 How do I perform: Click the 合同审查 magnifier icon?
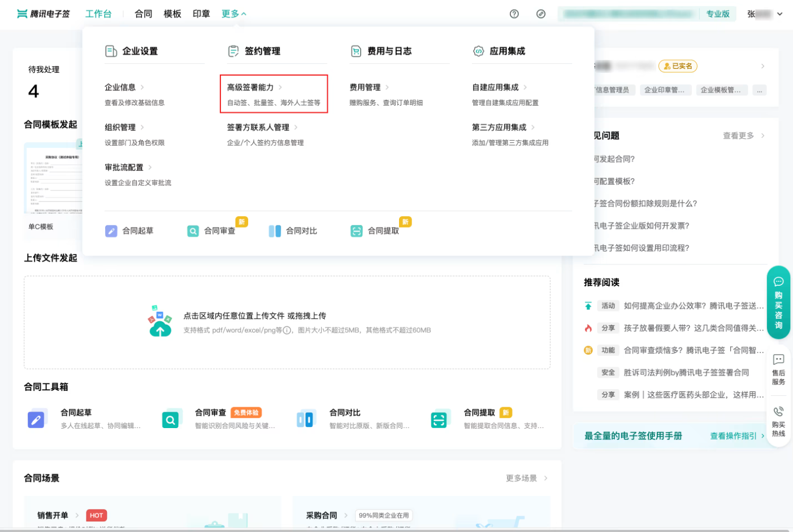pyautogui.click(x=193, y=231)
